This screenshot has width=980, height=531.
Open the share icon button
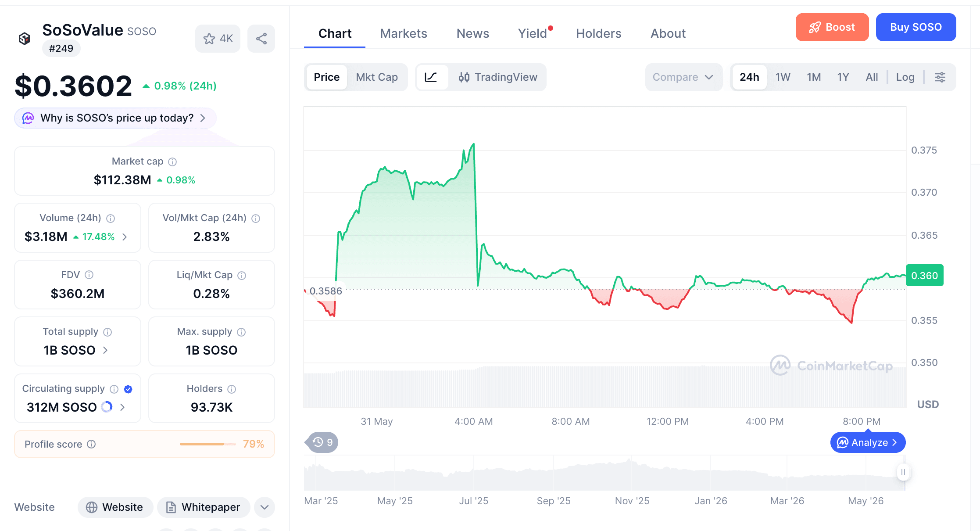pyautogui.click(x=261, y=39)
